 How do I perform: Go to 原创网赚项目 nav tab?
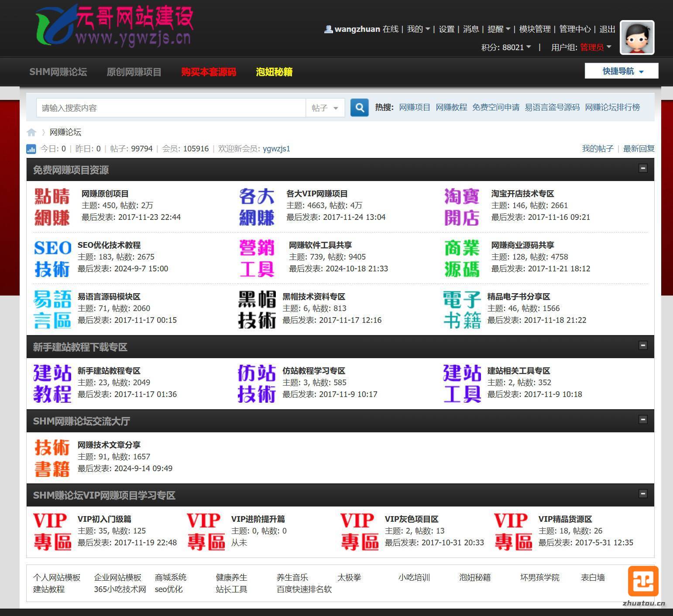[134, 72]
